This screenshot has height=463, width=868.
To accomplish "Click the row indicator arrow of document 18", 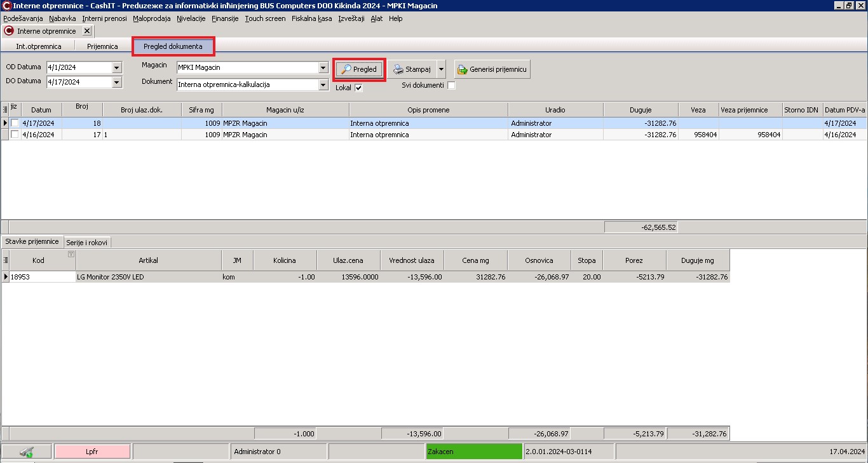I will tap(5, 123).
